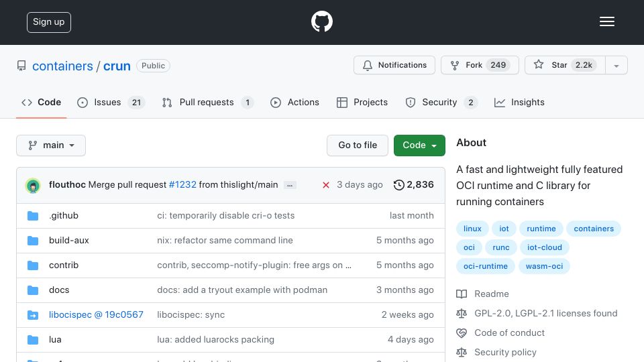644x362 pixels.
Task: Click the lua folder icon
Action: [x=33, y=340]
